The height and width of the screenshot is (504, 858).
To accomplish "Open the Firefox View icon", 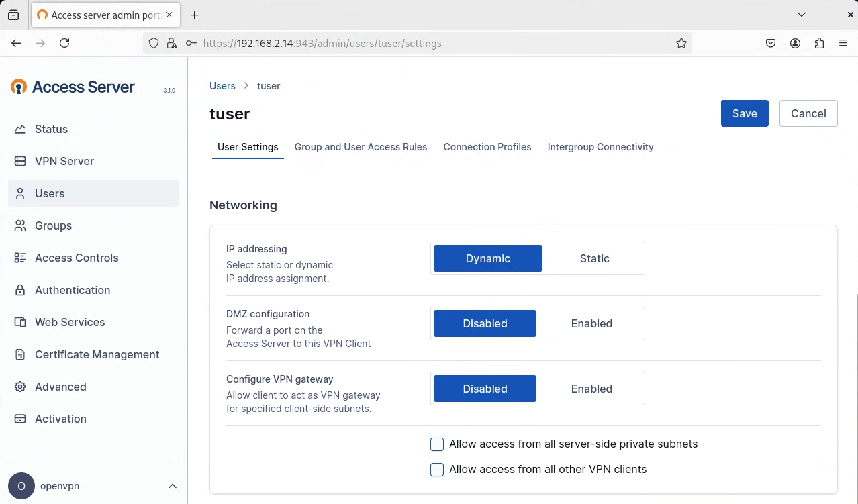I will [13, 15].
